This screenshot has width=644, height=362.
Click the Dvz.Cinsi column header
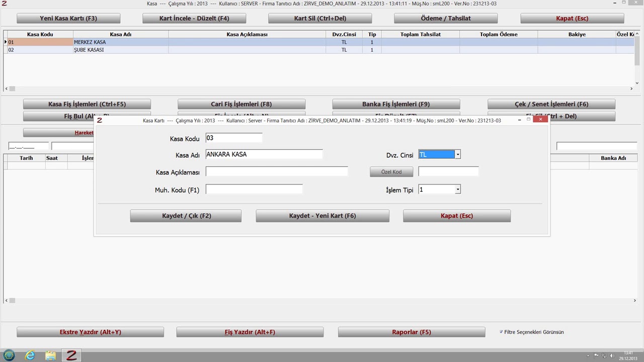[344, 34]
